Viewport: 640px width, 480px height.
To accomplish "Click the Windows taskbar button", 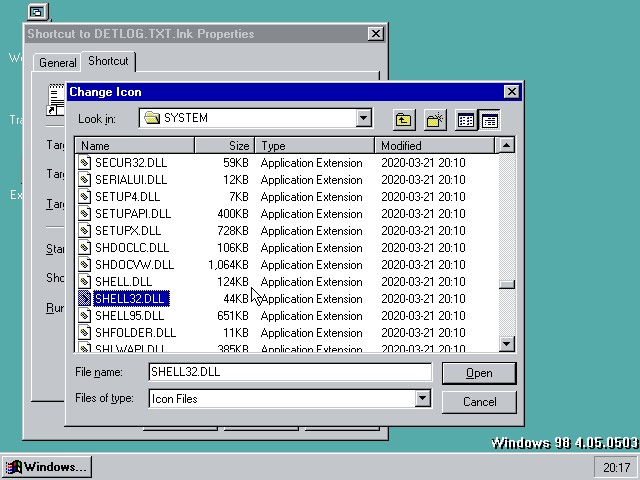I will (x=46, y=467).
